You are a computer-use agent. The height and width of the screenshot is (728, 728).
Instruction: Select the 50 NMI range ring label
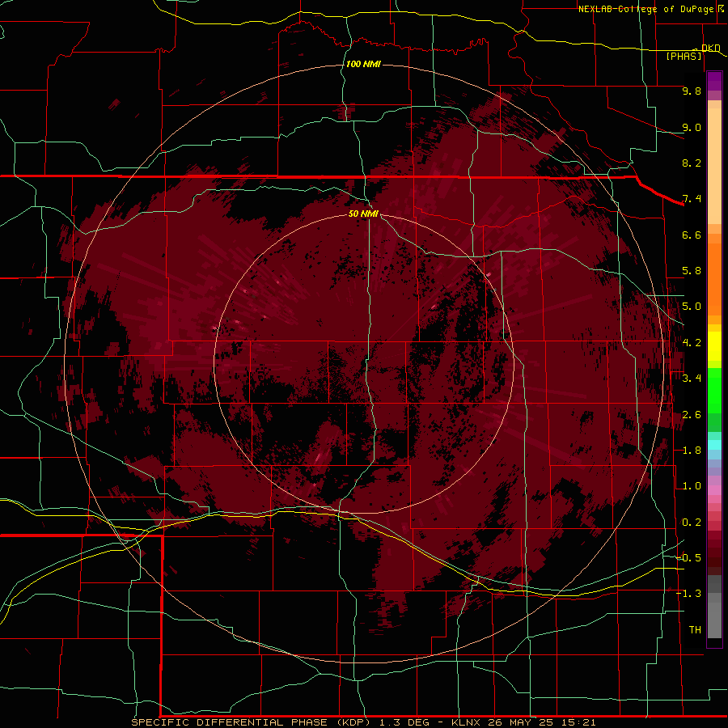tap(363, 214)
